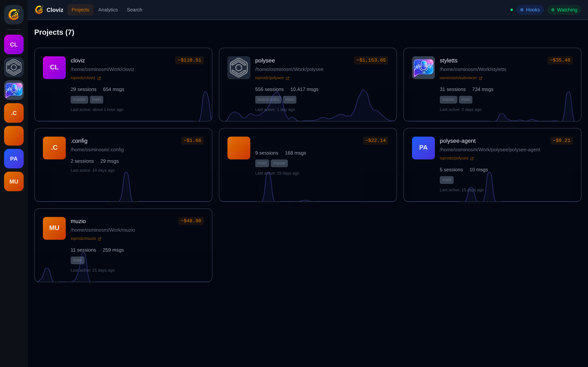Click the ~$1,153.65 cost badge on polysee
This screenshot has width=588, height=367.
371,60
